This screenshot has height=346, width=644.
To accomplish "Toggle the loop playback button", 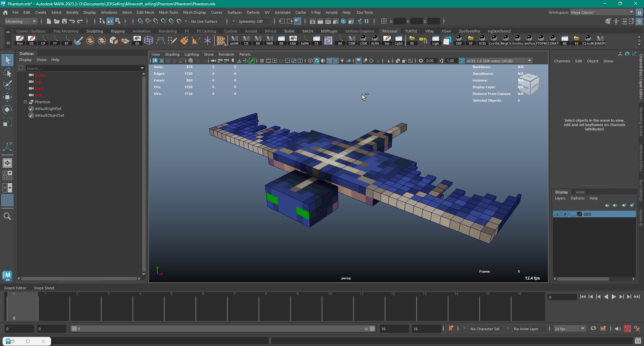I will tap(593, 329).
